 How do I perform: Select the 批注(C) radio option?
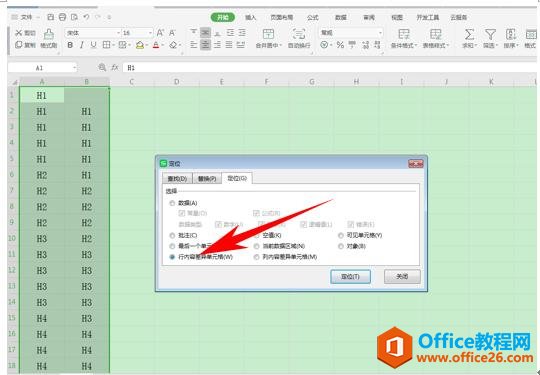(x=172, y=236)
